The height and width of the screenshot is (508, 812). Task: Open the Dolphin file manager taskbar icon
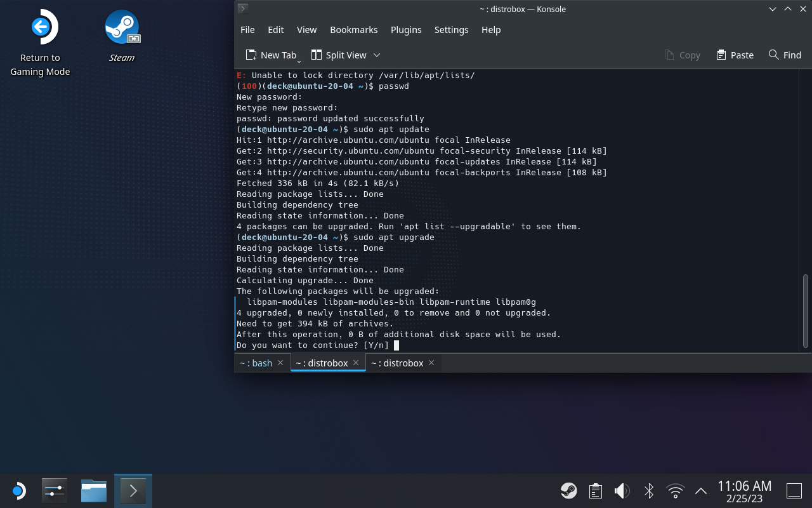click(x=94, y=491)
